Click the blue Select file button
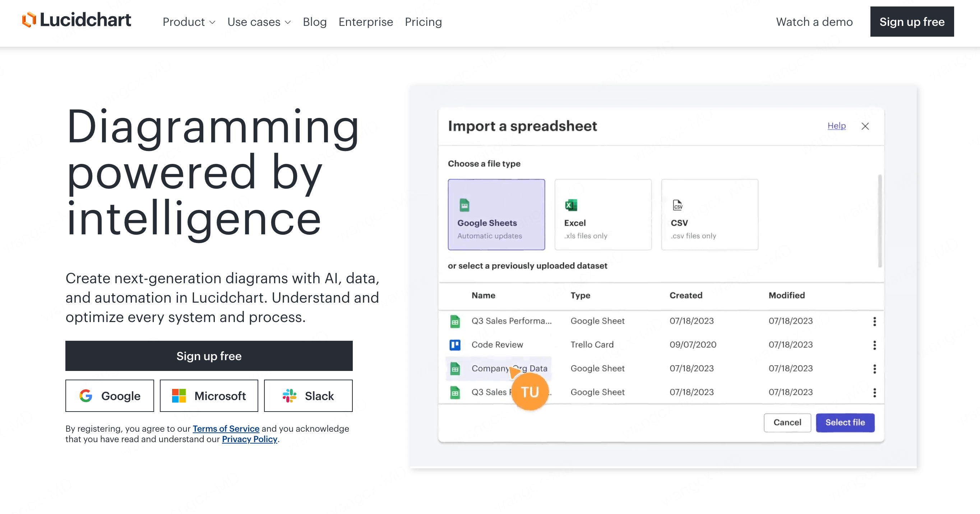The width and height of the screenshot is (980, 514). (x=845, y=422)
